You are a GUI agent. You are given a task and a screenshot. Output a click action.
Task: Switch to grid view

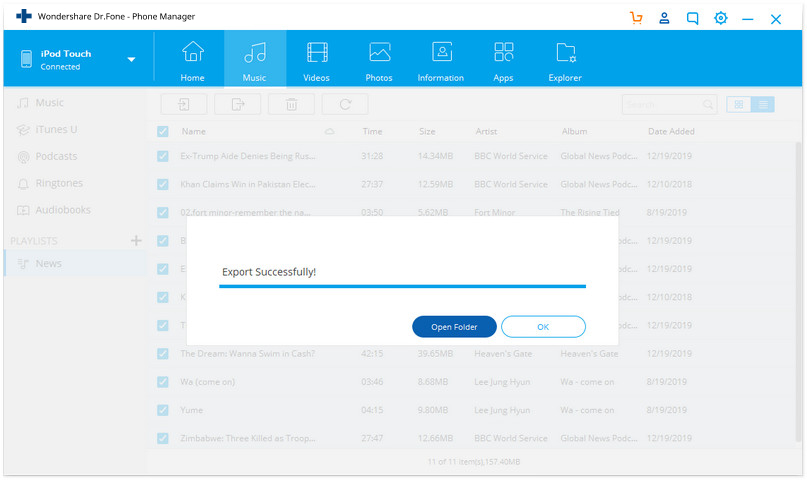coord(739,104)
